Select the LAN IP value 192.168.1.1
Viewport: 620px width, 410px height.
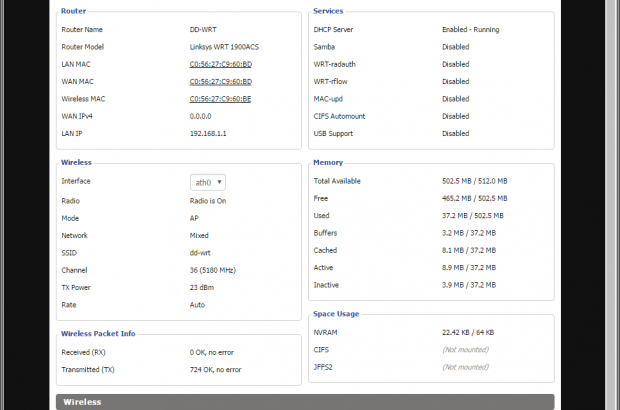(209, 133)
